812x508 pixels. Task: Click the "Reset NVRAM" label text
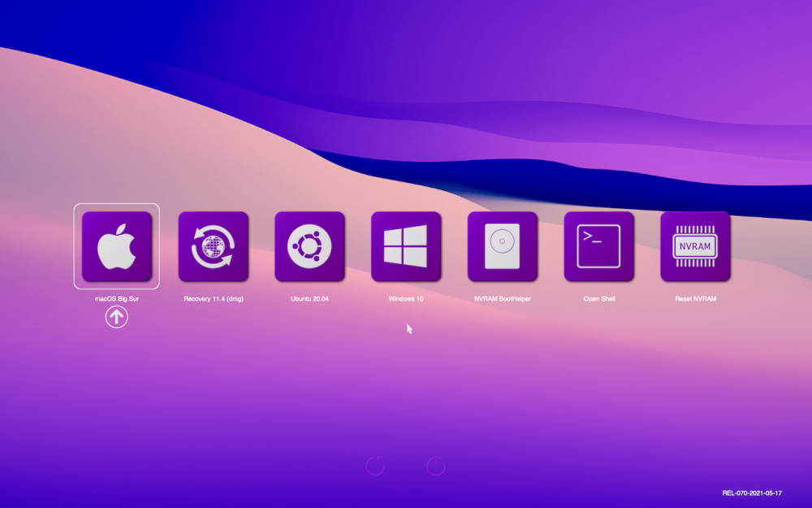click(696, 298)
